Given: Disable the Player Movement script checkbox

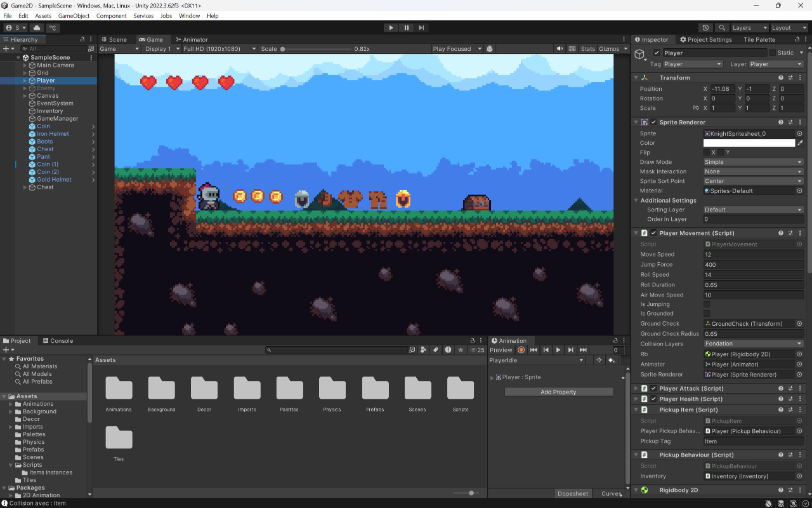Looking at the screenshot, I should (653, 233).
